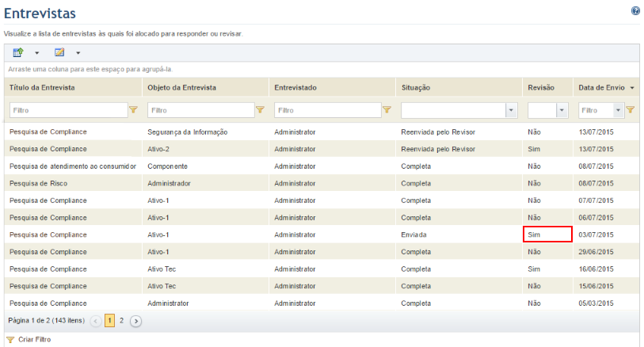Go to next page arrow in pager

136,321
